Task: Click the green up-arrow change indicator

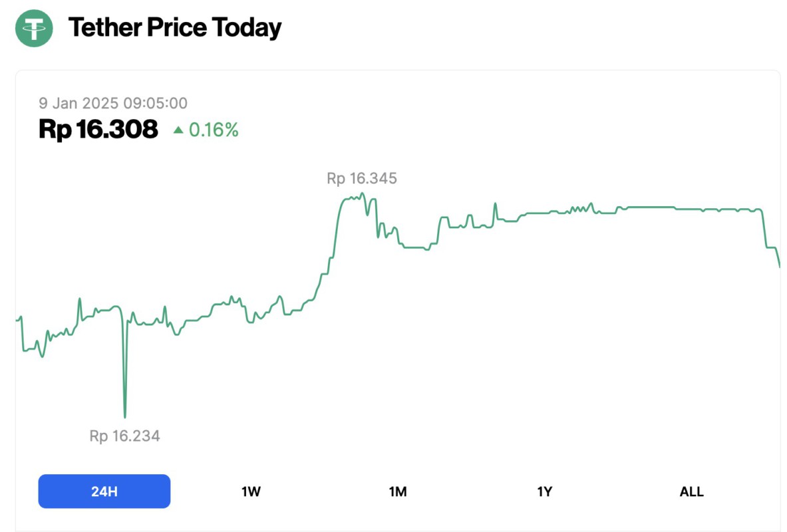Action: click(x=180, y=130)
